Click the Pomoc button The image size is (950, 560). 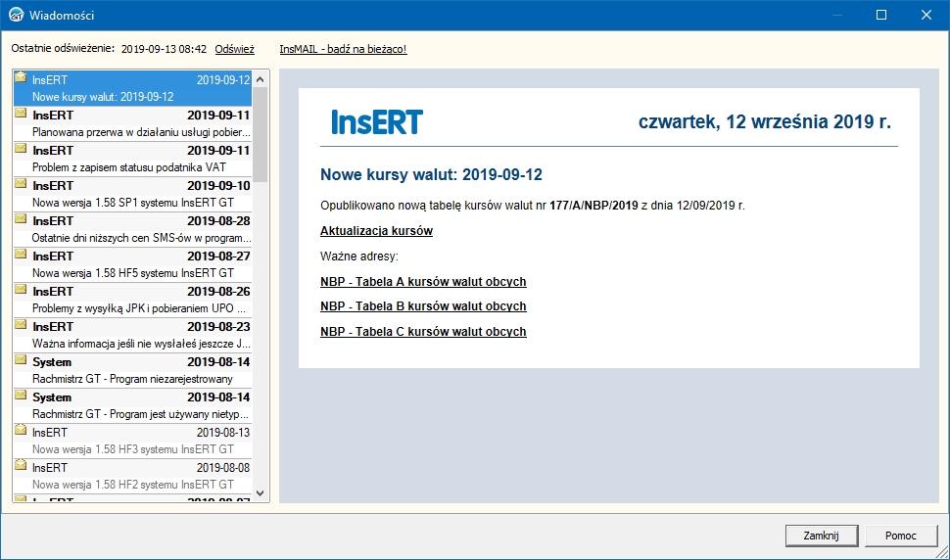pos(900,536)
